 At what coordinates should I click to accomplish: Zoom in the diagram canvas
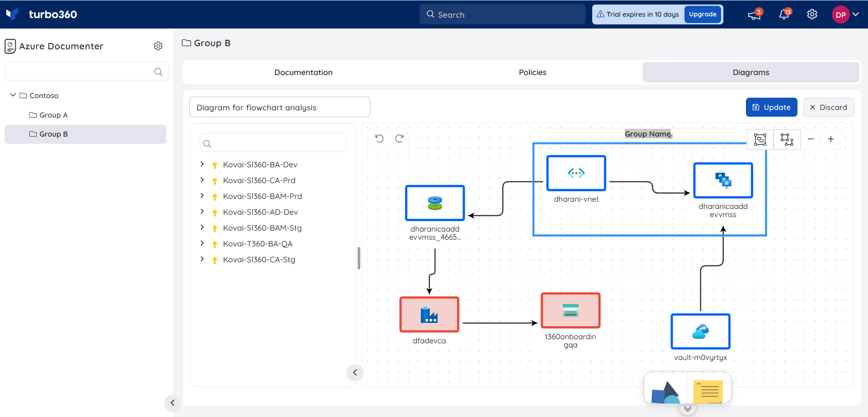(x=831, y=139)
